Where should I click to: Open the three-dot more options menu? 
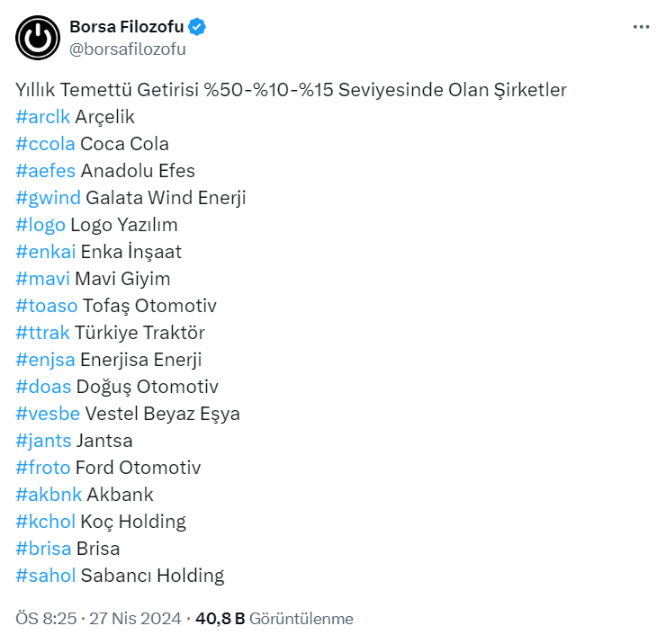click(x=641, y=27)
